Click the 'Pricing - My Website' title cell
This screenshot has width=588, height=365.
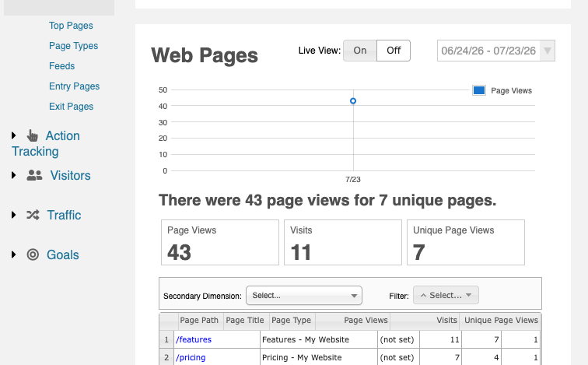pos(319,357)
